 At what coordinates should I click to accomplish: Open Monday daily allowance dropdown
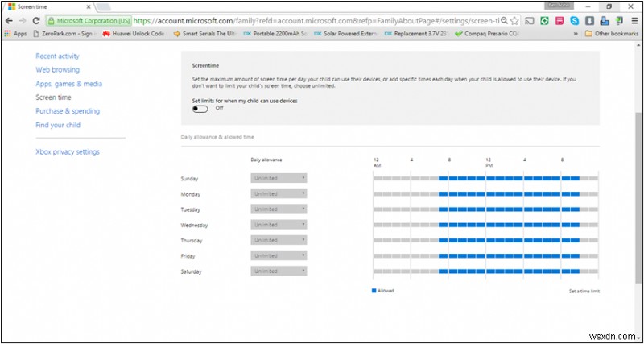point(279,193)
